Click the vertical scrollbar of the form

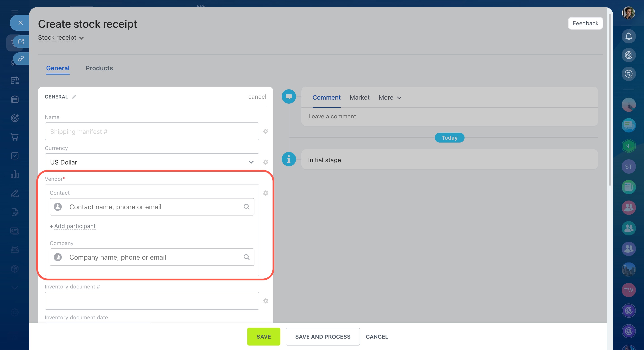click(x=610, y=100)
